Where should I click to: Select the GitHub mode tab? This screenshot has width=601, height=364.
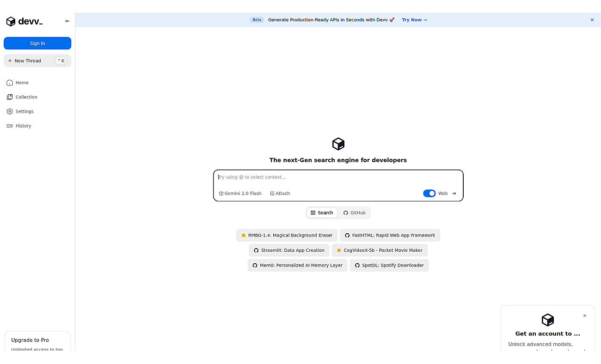tap(354, 213)
